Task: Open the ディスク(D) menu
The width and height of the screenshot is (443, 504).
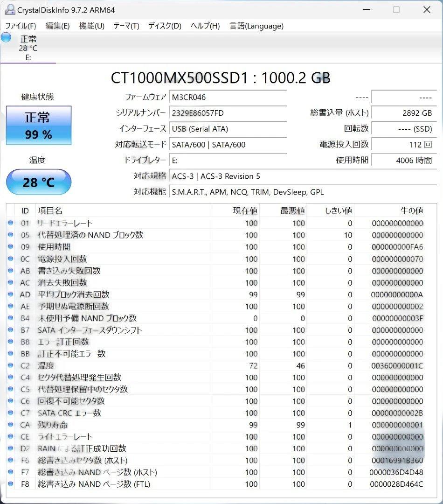Action: tap(164, 26)
